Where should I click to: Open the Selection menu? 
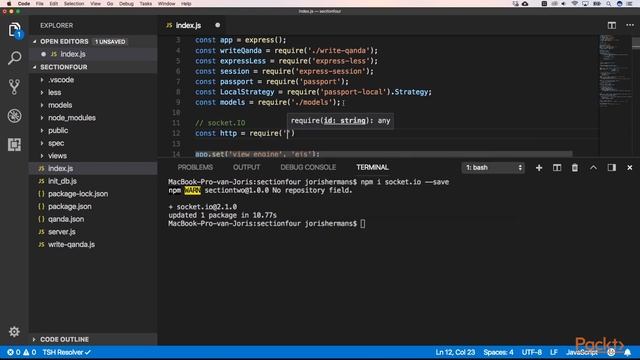point(74,4)
